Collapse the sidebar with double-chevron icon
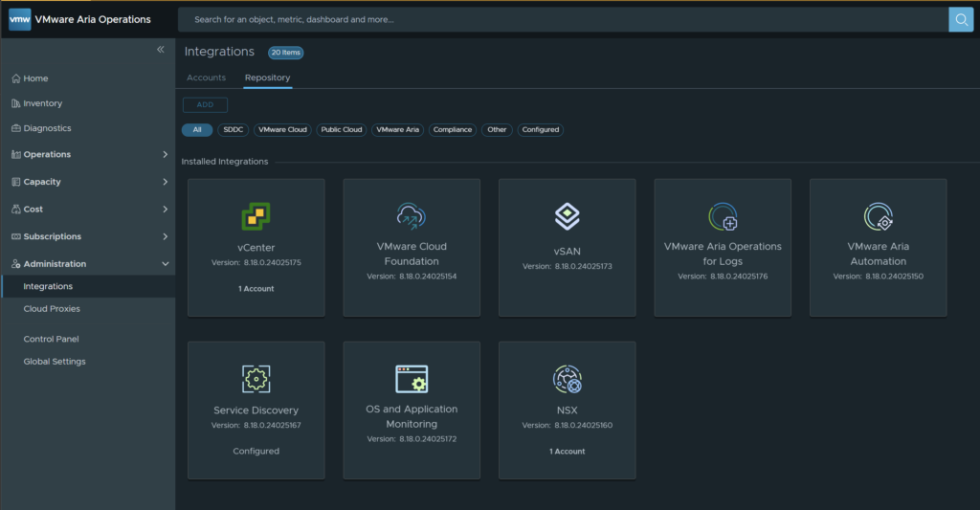The height and width of the screenshot is (510, 980). pyautogui.click(x=161, y=50)
